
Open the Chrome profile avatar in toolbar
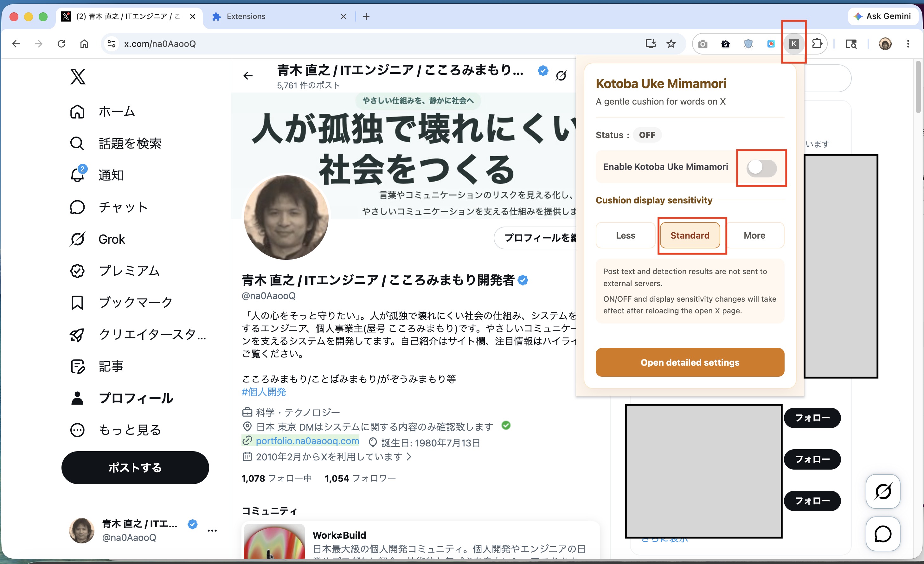pos(885,44)
